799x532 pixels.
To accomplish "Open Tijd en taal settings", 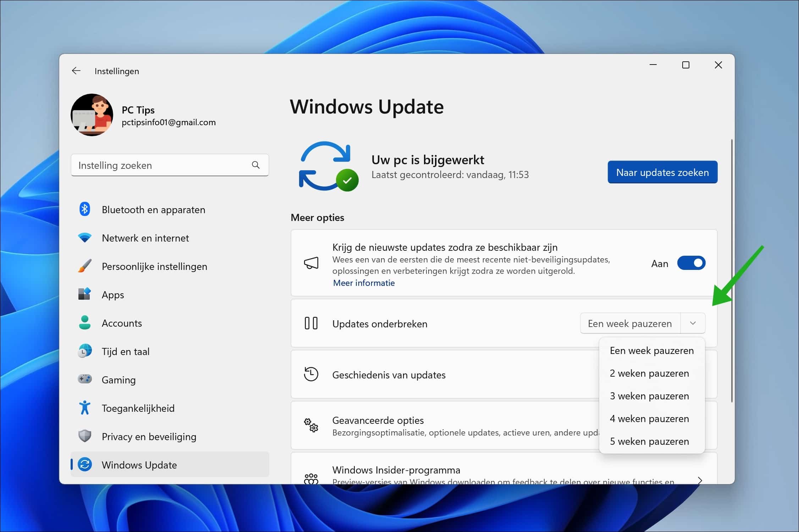I will pos(170,351).
